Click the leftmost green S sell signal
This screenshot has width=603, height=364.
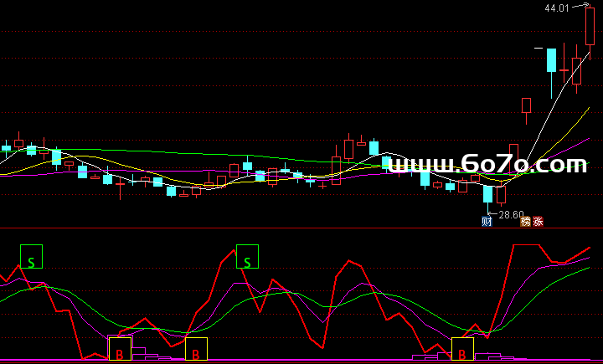pyautogui.click(x=31, y=257)
